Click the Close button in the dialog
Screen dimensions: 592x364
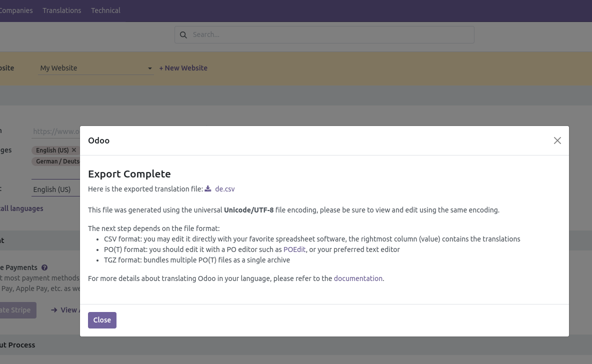tap(102, 320)
